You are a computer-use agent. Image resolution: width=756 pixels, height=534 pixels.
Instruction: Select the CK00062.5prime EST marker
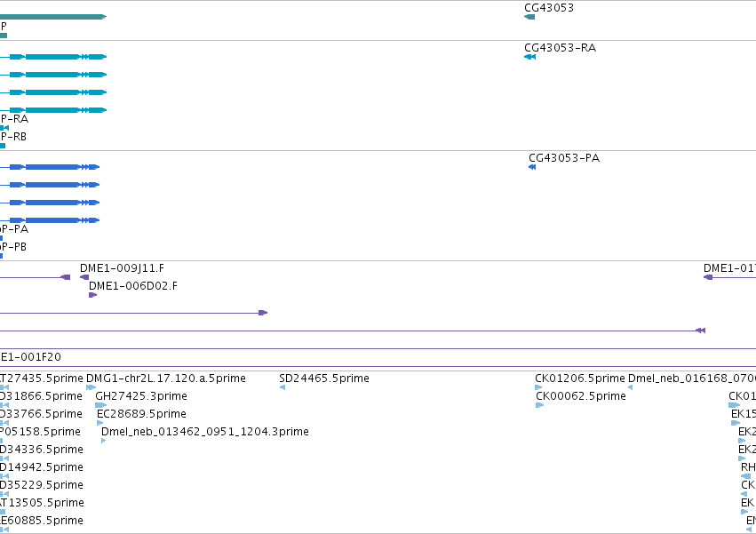[x=539, y=405]
